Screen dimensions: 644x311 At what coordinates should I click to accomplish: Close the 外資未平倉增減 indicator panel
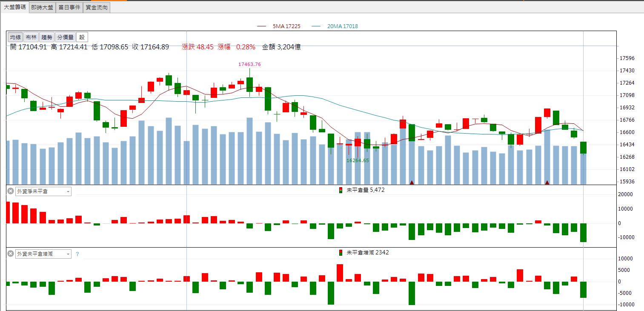[x=11, y=254]
